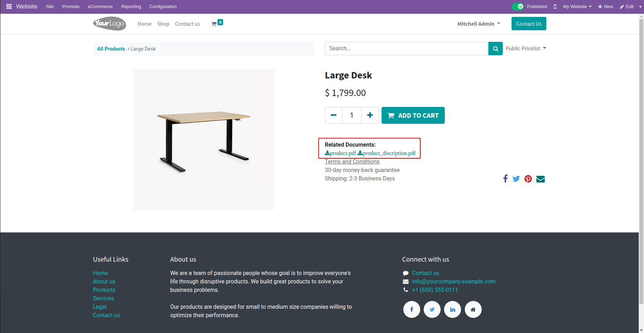Toggle the Published switch off
Screen dimensions: 644x333
(x=518, y=6)
